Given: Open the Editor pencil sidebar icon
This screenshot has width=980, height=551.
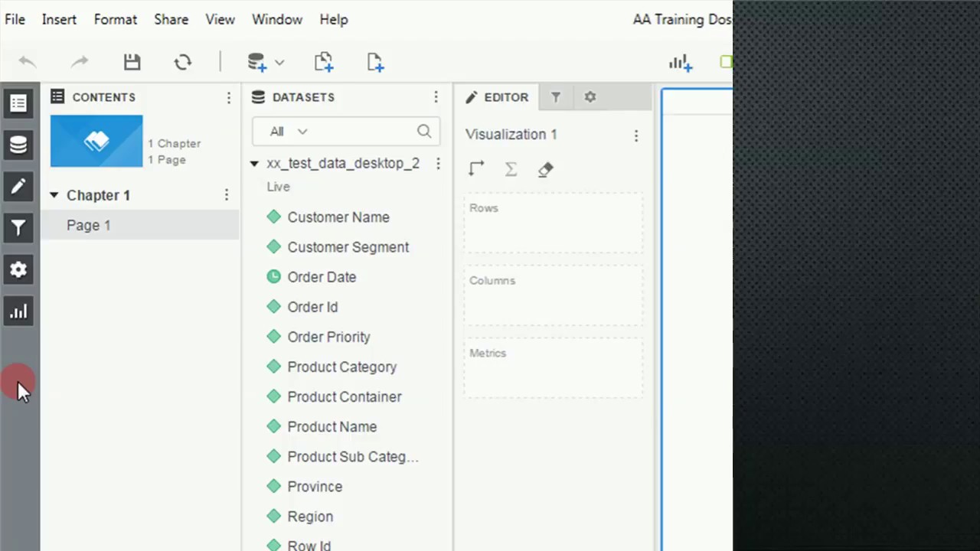Looking at the screenshot, I should (18, 186).
